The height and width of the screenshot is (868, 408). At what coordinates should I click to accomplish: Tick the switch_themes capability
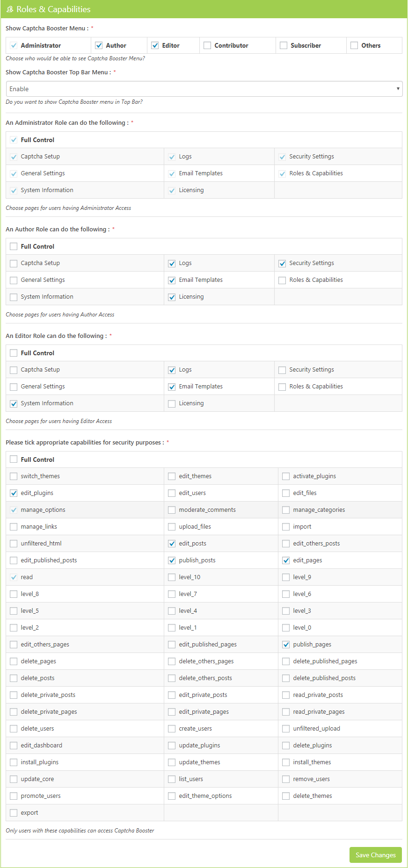(x=14, y=476)
